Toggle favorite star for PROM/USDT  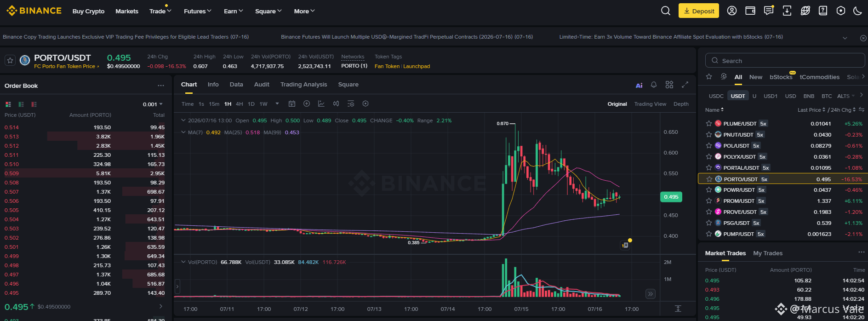coord(709,201)
